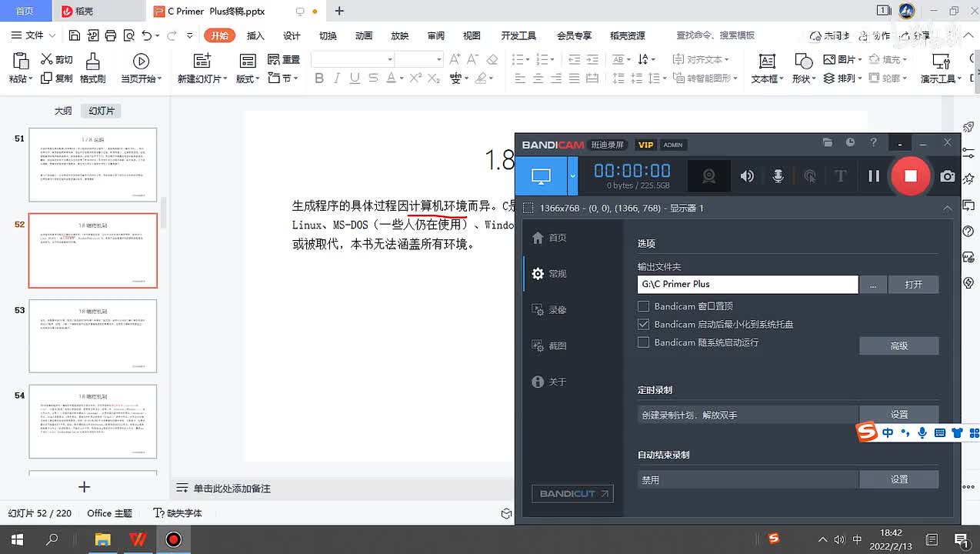Image resolution: width=980 pixels, height=554 pixels.
Task: Switch to 设计 ribbon tab
Action: 292,35
